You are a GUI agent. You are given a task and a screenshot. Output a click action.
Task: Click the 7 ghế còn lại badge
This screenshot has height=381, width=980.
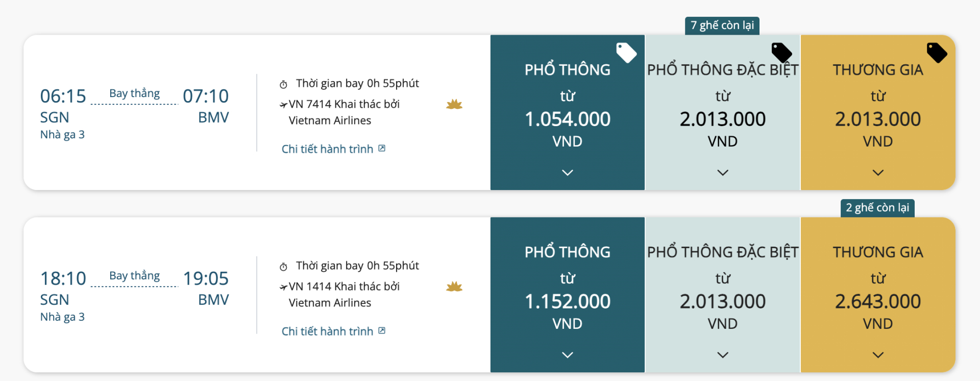coord(722,25)
